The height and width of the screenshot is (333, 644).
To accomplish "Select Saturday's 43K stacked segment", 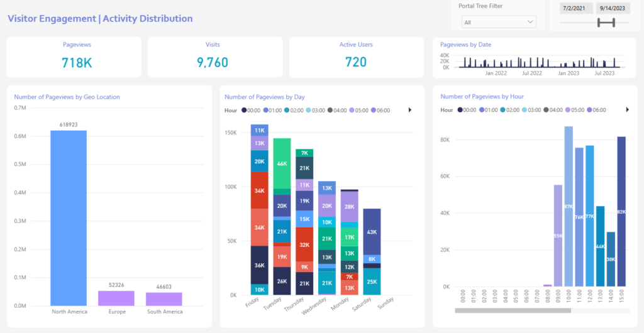I will [371, 231].
